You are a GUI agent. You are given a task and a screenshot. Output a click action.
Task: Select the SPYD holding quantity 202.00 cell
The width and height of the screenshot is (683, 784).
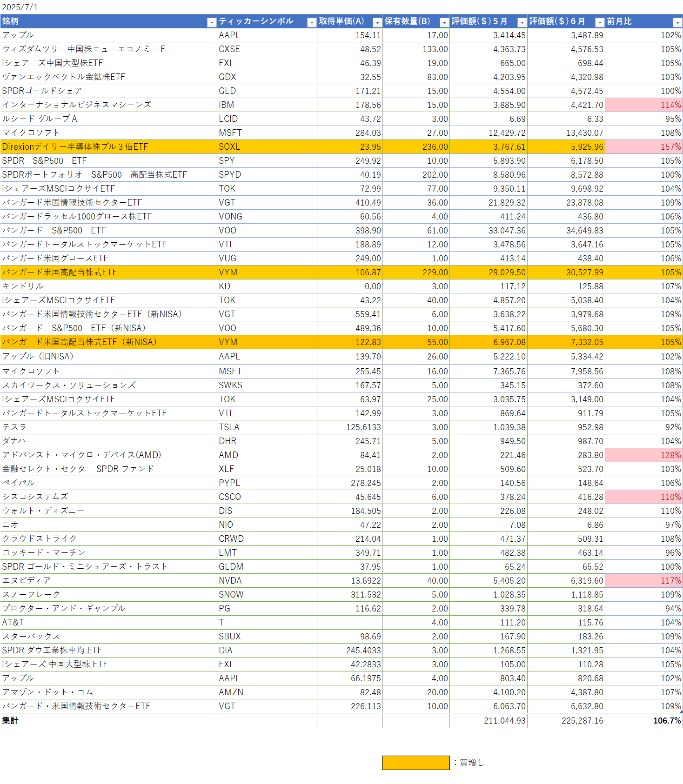[416, 175]
